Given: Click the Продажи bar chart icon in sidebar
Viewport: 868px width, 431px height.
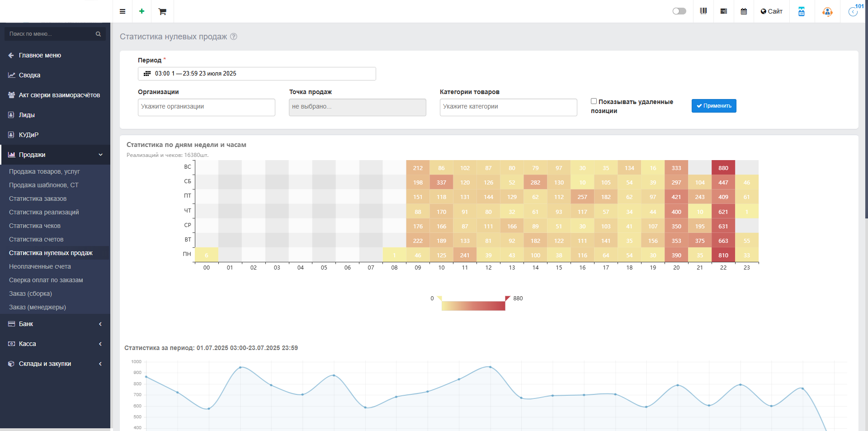Looking at the screenshot, I should point(11,155).
